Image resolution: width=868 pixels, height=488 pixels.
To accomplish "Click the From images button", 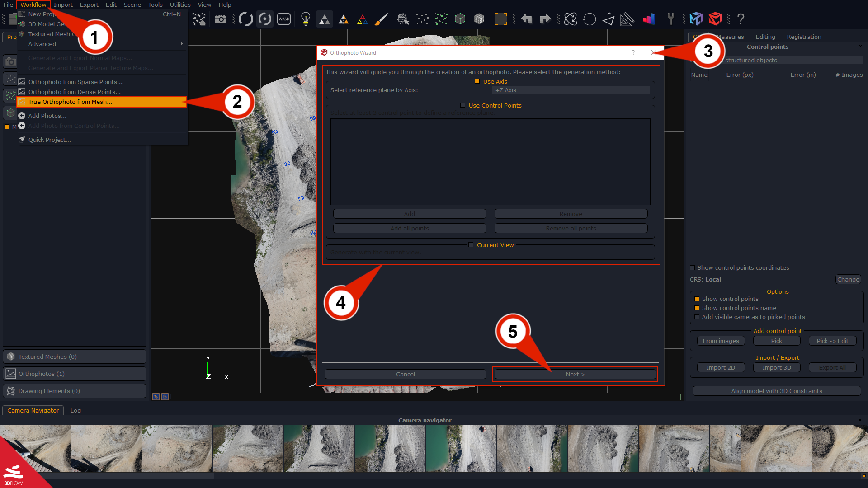I will 721,341.
